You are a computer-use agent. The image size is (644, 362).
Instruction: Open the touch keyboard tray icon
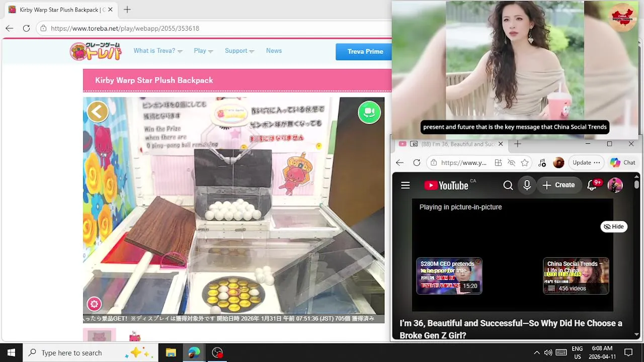click(561, 353)
